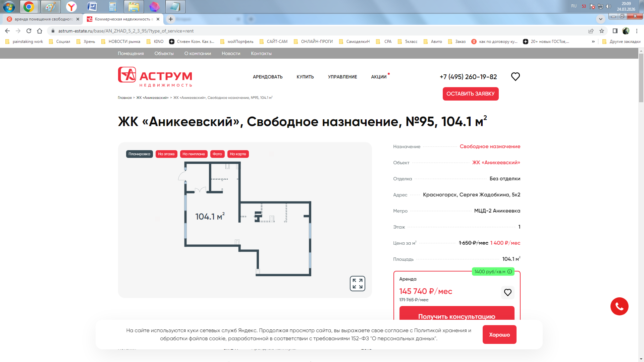
Task: Switch to 'На этаже' view tab
Action: click(166, 154)
